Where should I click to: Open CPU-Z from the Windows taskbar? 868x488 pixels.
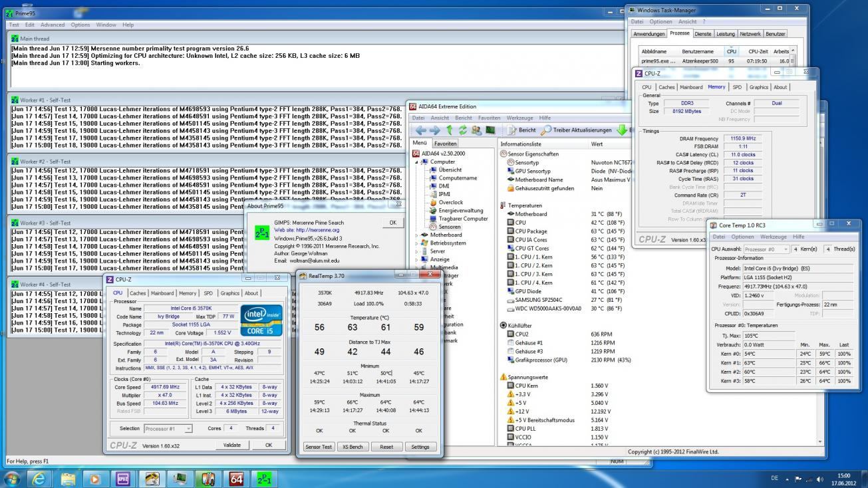[x=123, y=477]
